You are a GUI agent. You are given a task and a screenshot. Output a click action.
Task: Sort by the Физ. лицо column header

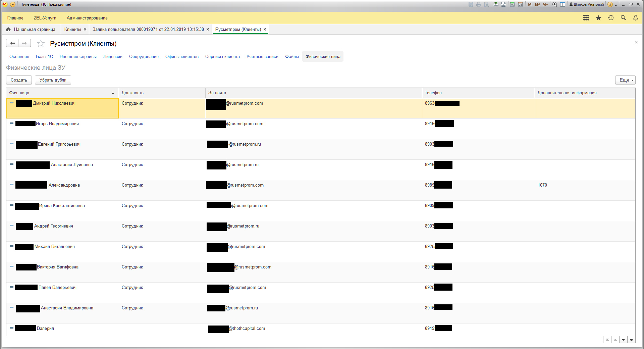pyautogui.click(x=62, y=93)
